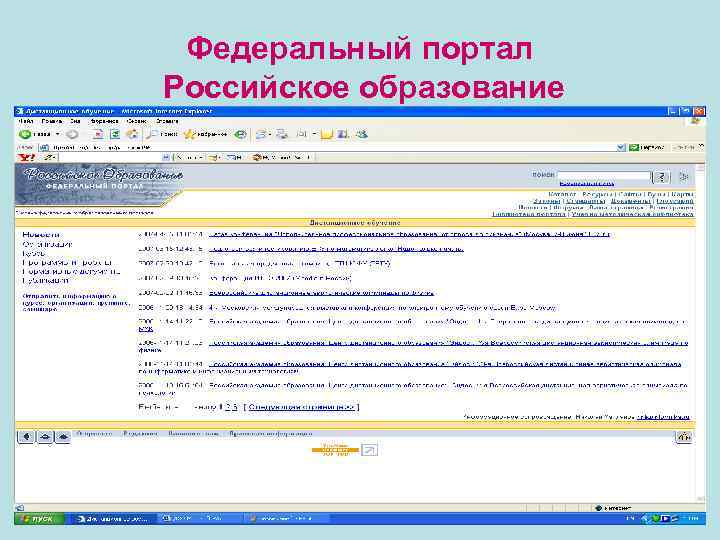Open the Документы link
720x540 pixels.
pos(630,201)
